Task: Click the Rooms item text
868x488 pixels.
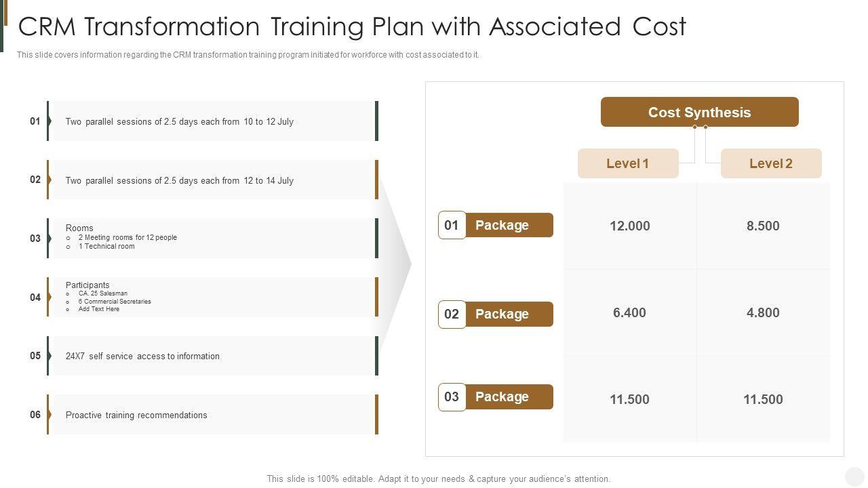Action: tap(79, 228)
